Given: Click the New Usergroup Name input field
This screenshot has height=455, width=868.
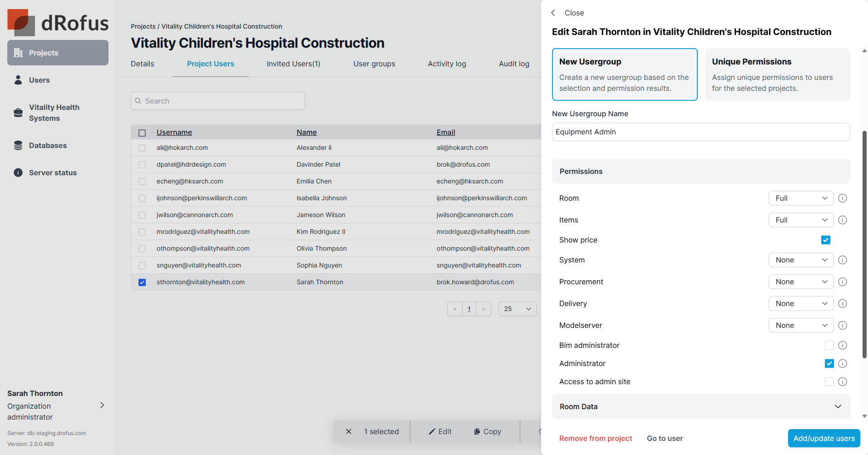Looking at the screenshot, I should [x=701, y=132].
